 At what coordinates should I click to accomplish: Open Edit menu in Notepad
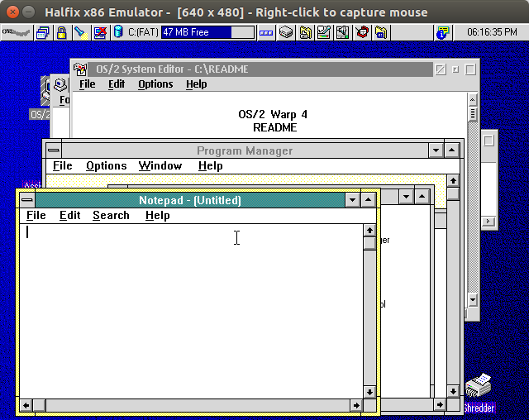[x=69, y=215]
